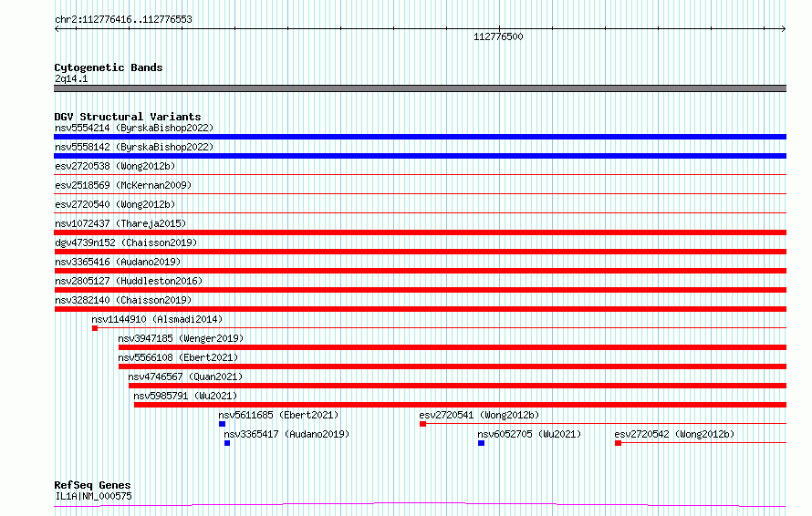The height and width of the screenshot is (516, 812).
Task: Click nsv1144910 (Alsmadi2014) label
Action: coord(157,319)
